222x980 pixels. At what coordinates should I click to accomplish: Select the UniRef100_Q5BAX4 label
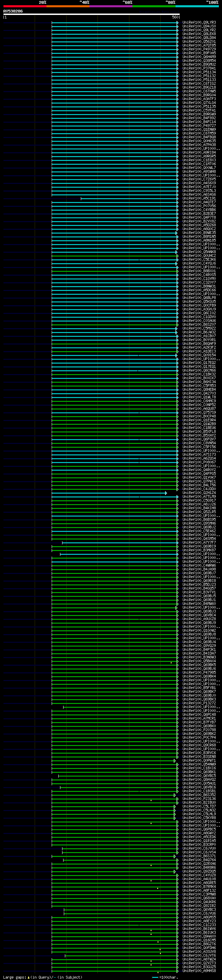tap(199, 661)
